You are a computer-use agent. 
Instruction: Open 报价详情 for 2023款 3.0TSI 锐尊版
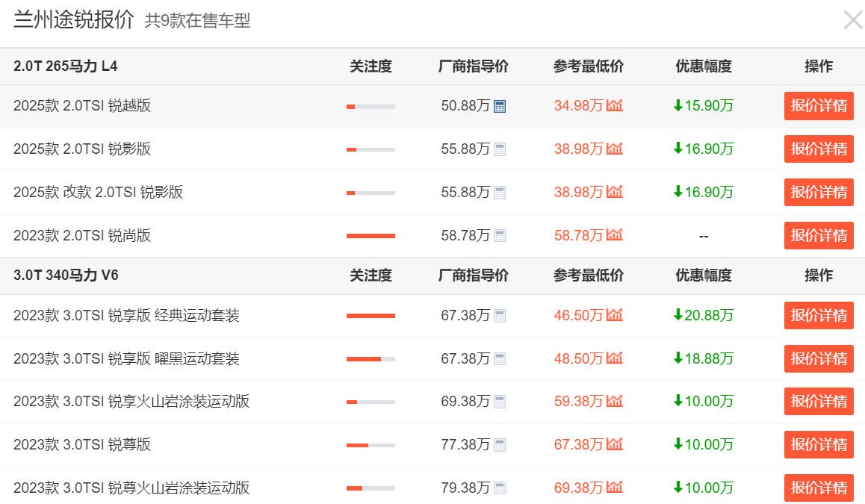[819, 444]
